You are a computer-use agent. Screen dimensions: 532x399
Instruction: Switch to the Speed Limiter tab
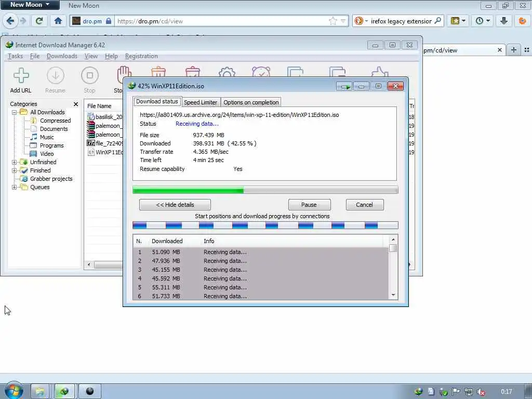(x=201, y=102)
